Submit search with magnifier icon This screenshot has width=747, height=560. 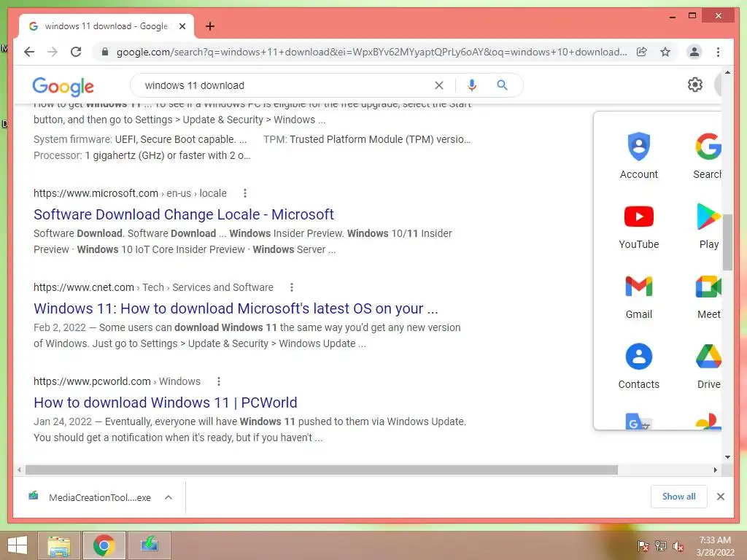click(502, 85)
